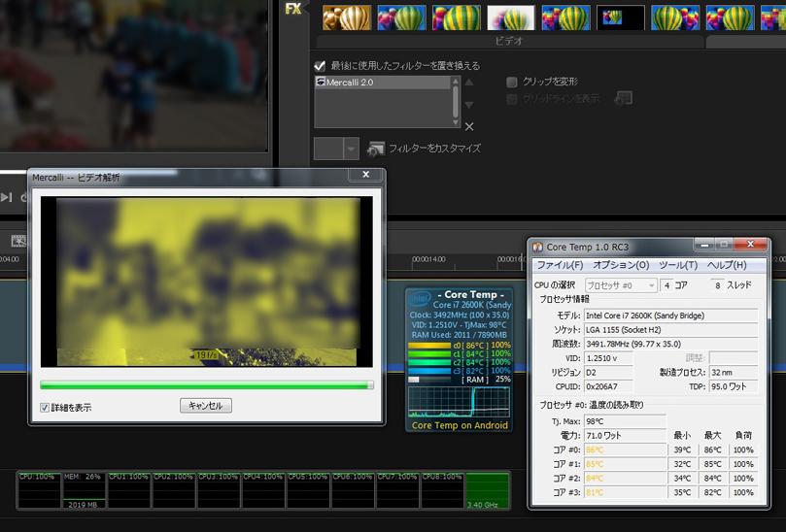Open Core Temp Help menu
Viewport: 786px width, 532px height.
727,265
